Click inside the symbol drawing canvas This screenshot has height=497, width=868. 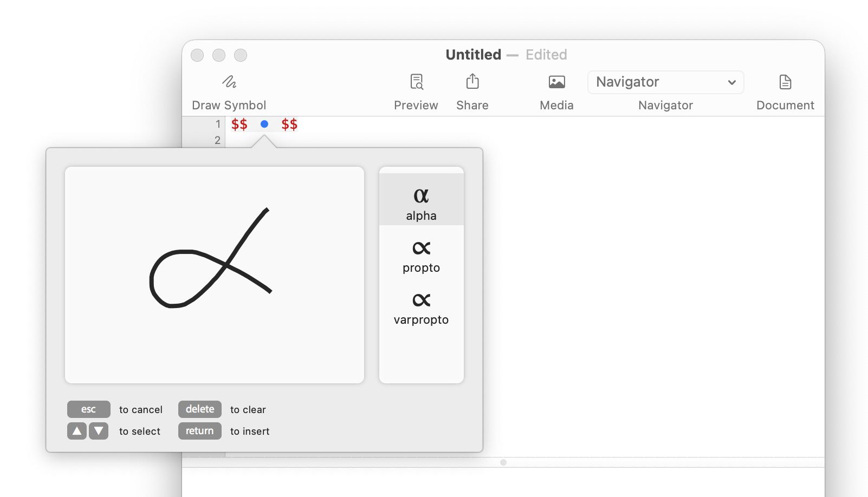[214, 275]
